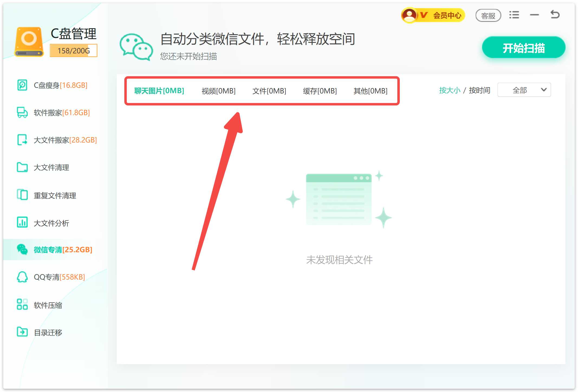The image size is (578, 392).
Task: Click the 您还未开始扫描 status text
Action: [x=189, y=56]
